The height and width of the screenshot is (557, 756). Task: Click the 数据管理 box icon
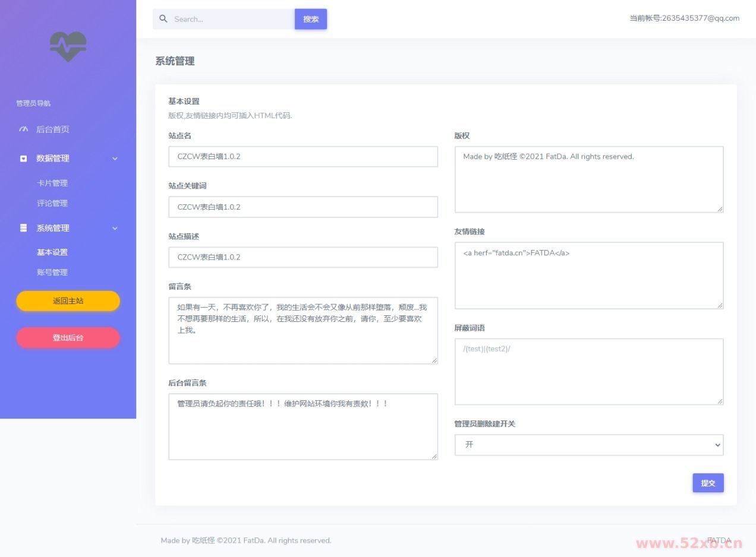(24, 159)
